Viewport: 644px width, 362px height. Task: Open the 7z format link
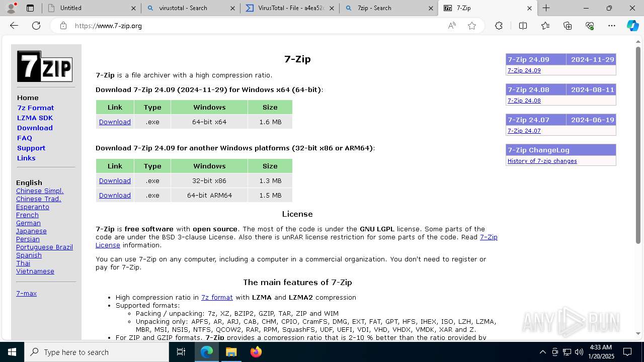[x=217, y=297]
